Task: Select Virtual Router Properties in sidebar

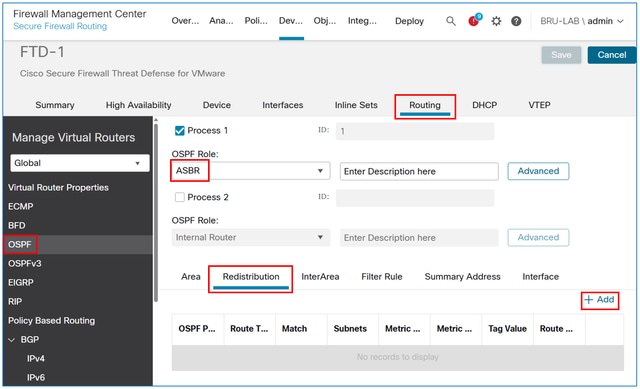Action: click(58, 187)
